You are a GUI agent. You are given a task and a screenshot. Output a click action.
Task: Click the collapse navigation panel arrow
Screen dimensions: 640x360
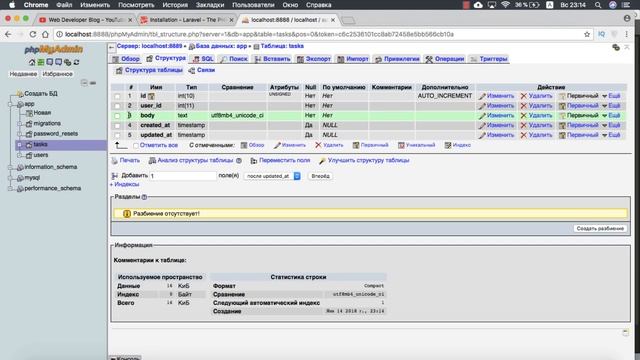pyautogui.click(x=112, y=48)
